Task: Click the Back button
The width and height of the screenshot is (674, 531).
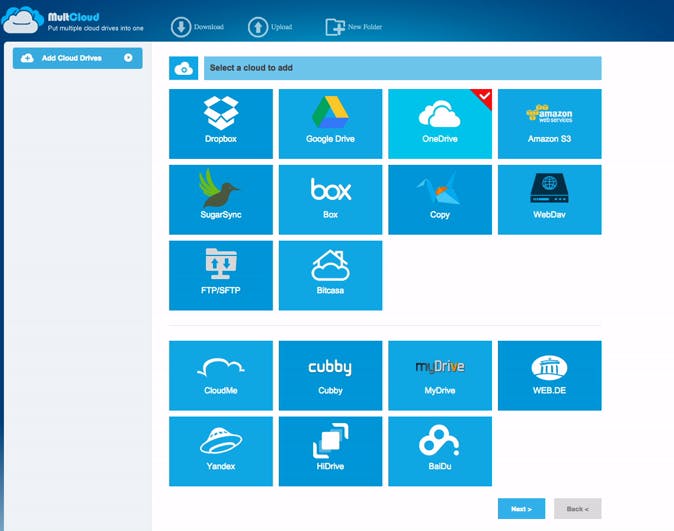Action: [x=578, y=509]
